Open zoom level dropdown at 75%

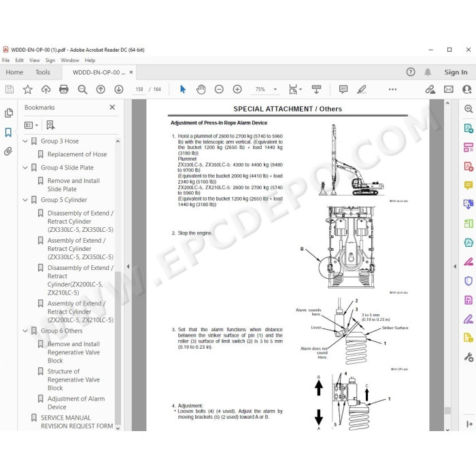(275, 89)
